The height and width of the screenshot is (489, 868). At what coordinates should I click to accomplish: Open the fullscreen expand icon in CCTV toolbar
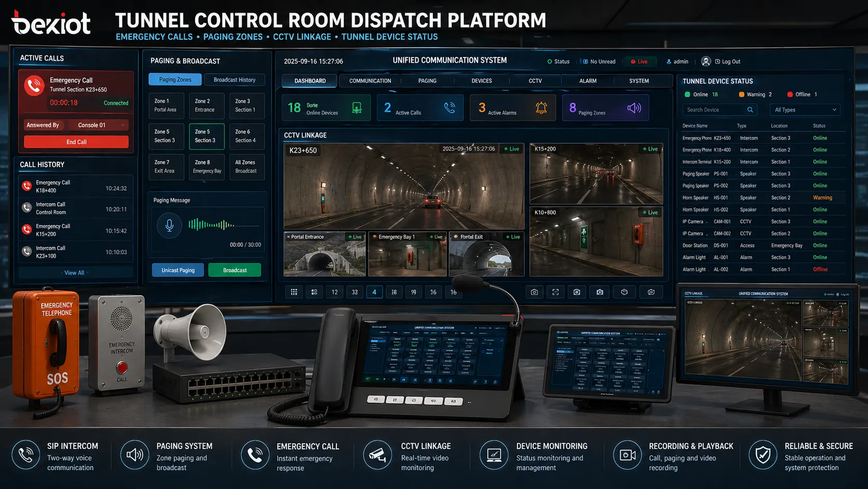coord(555,292)
